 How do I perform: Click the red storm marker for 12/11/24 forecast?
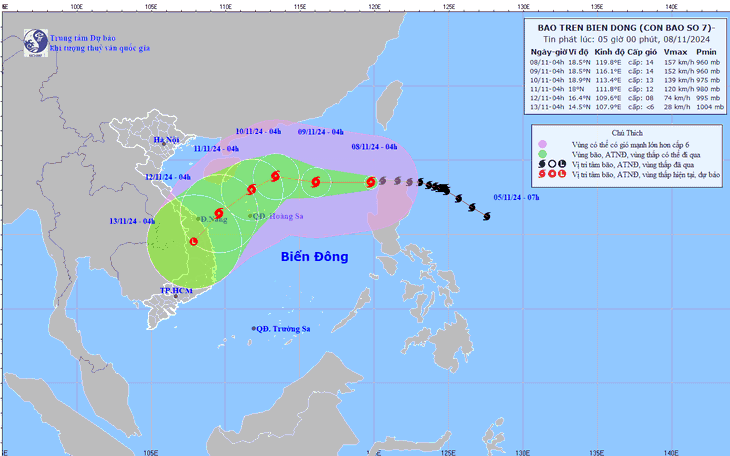pyautogui.click(x=219, y=213)
